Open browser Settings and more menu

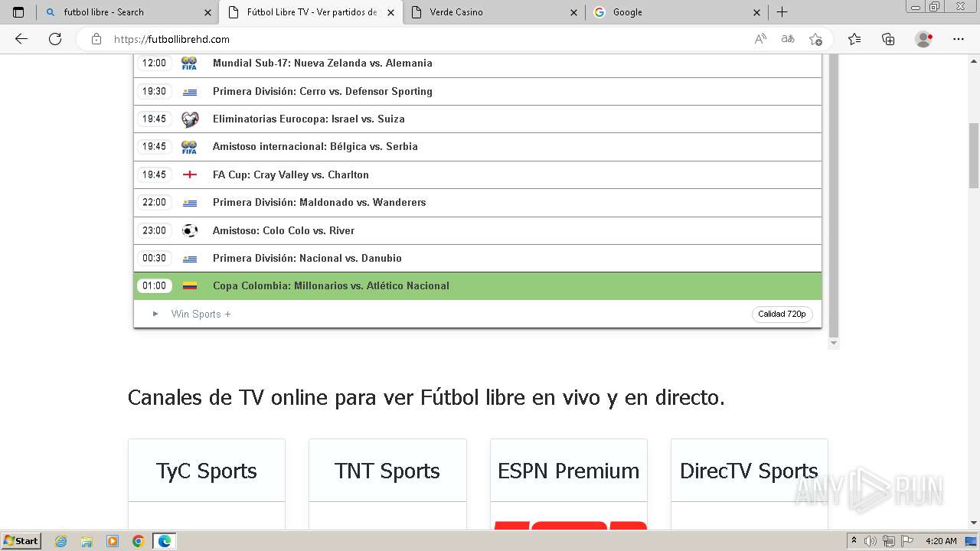[959, 39]
